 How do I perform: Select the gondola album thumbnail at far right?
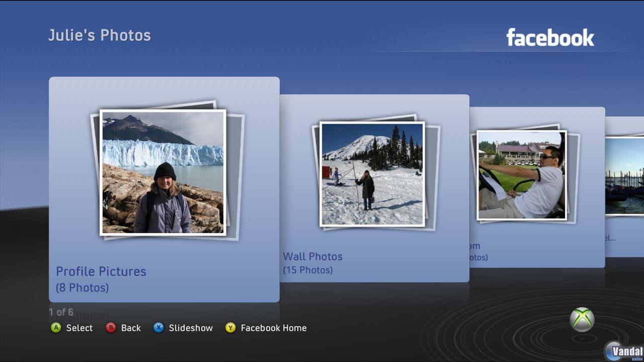pos(624,176)
